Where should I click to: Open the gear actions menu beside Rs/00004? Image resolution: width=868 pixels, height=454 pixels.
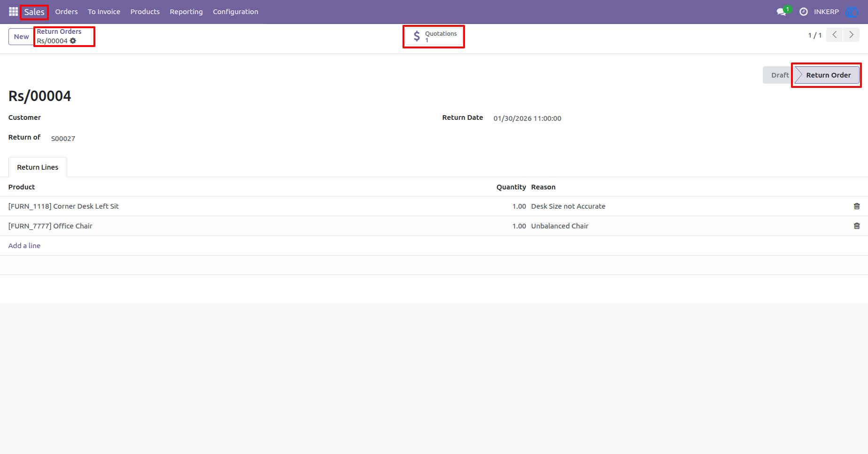[x=73, y=41]
